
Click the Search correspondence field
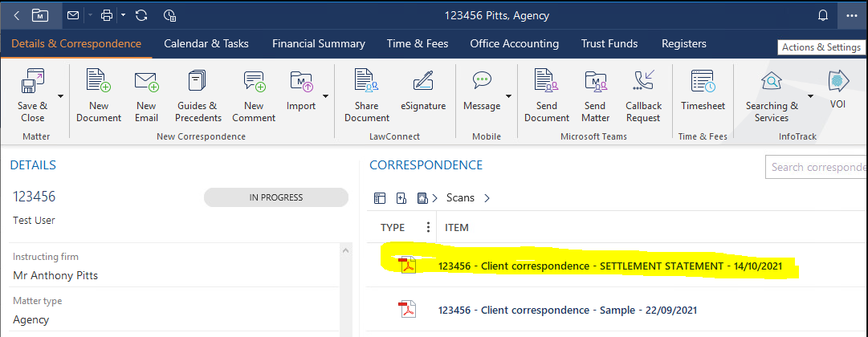point(817,167)
